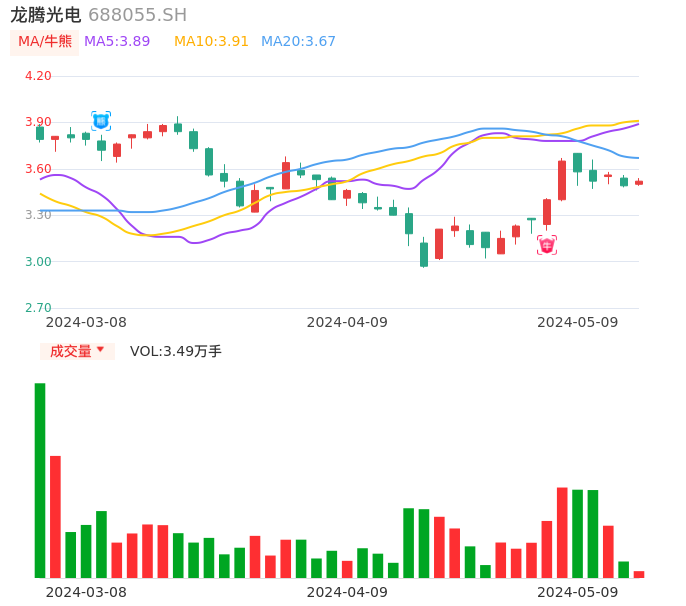Screen dimensions: 686x606
Task: Click the 3.00 price axis label
Action: (x=38, y=262)
